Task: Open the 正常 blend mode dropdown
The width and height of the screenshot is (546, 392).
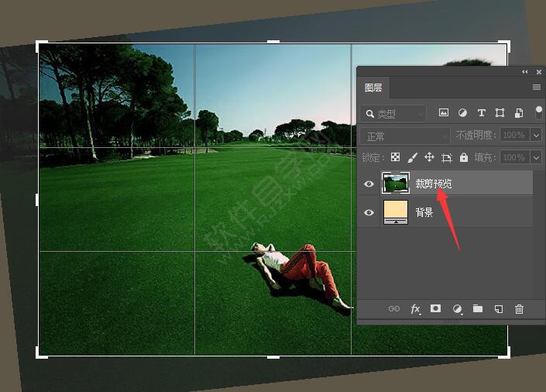Action: (405, 136)
